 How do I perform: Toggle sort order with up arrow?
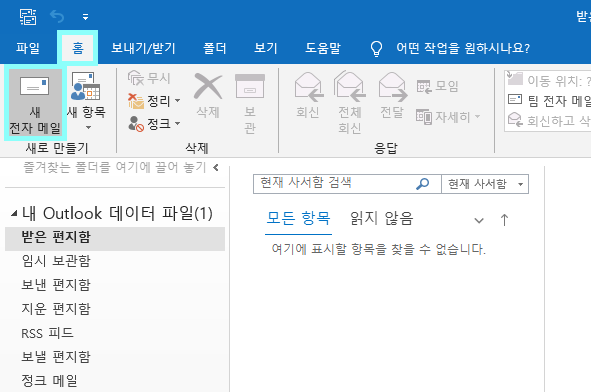[x=504, y=219]
